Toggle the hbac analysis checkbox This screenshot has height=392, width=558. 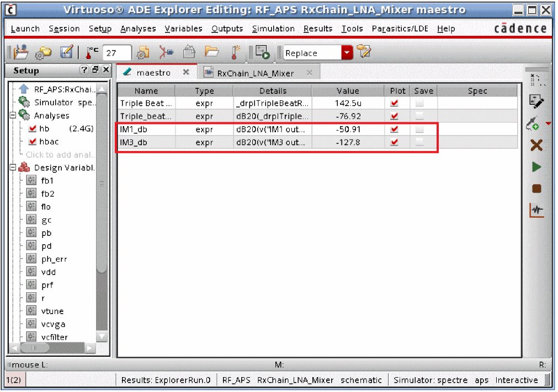tap(33, 142)
